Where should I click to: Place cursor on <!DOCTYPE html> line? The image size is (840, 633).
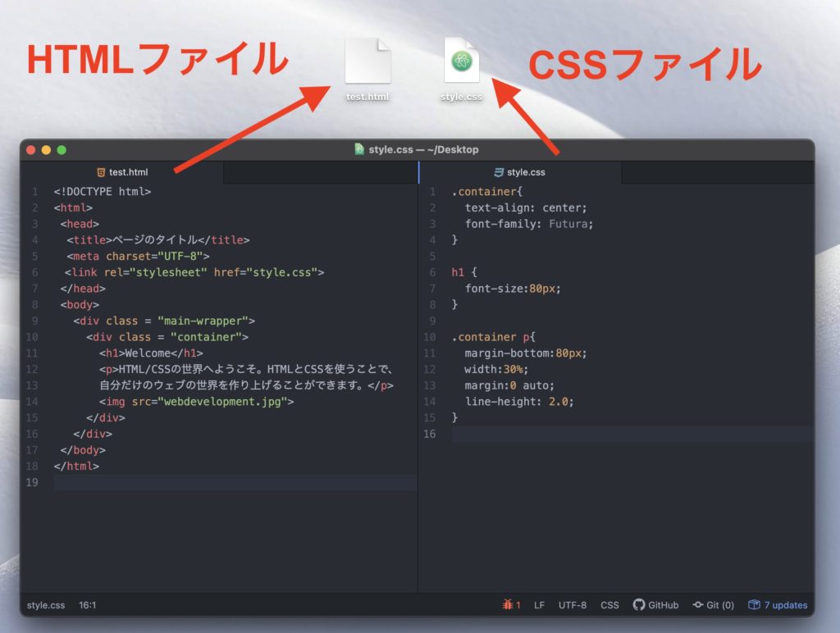click(x=103, y=192)
